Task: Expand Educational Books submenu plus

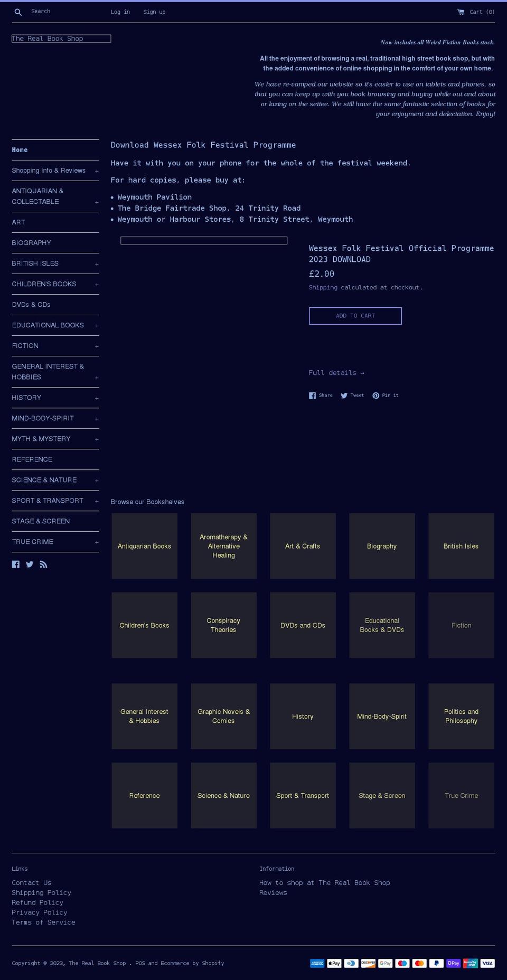Action: click(x=97, y=326)
